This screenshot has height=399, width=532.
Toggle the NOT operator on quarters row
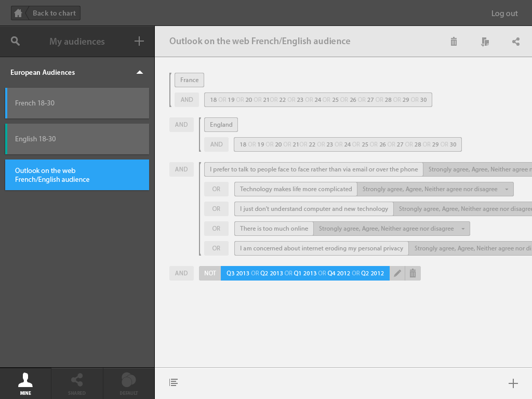tap(210, 273)
